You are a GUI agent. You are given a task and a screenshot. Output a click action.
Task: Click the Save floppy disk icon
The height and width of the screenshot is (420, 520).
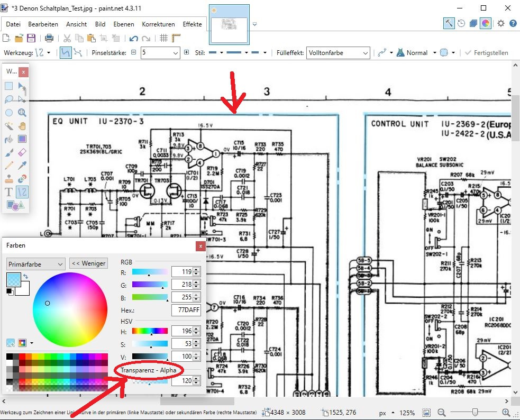click(x=31, y=38)
